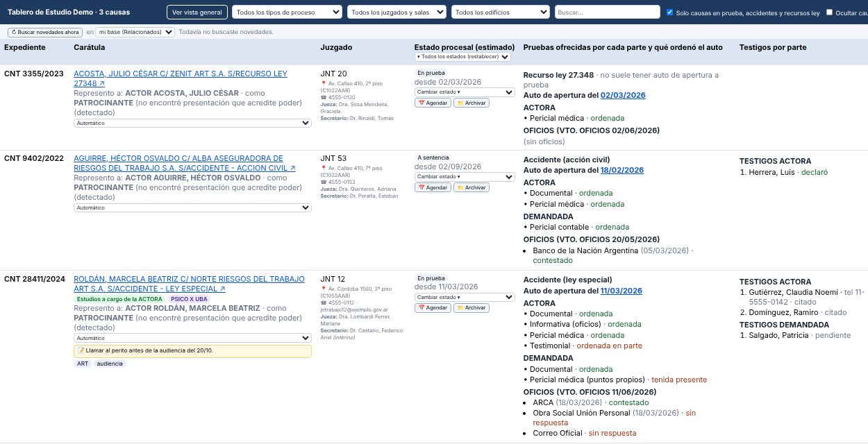Image resolution: width=868 pixels, height=444 pixels.
Task: Click the note "Llamar al perito antes de la audiencia"
Action: (192, 351)
